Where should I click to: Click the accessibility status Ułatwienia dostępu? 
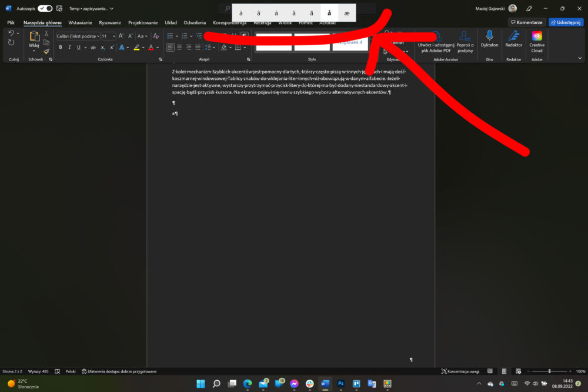[x=119, y=371]
